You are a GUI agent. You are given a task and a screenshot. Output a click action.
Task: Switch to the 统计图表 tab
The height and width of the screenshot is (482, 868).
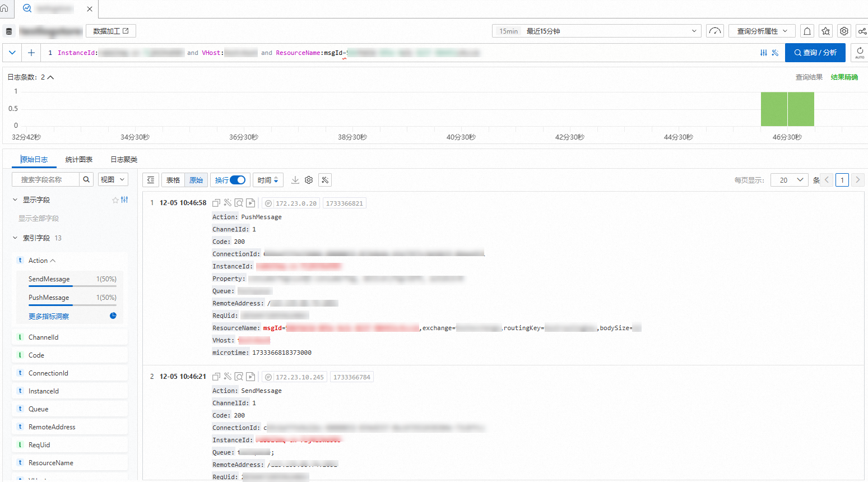tap(79, 160)
